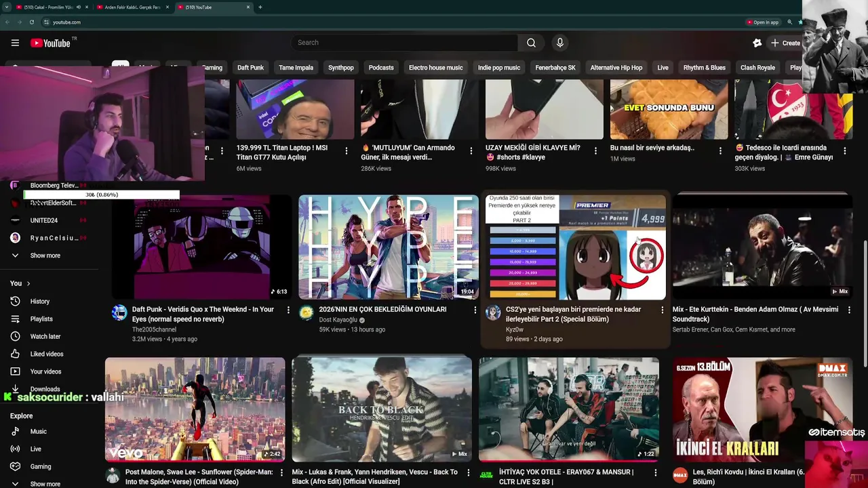Open more options for Back To Black mix

(x=469, y=472)
